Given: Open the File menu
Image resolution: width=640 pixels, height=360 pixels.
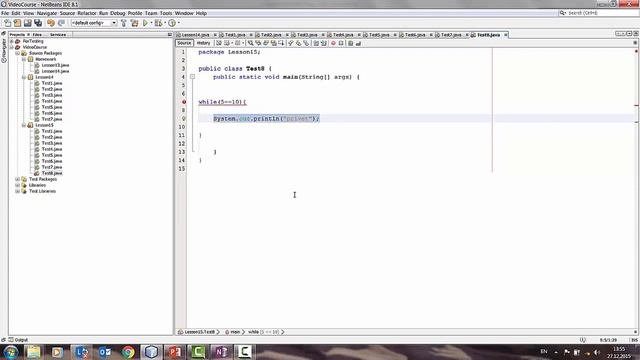Looking at the screenshot, I should point(5,13).
